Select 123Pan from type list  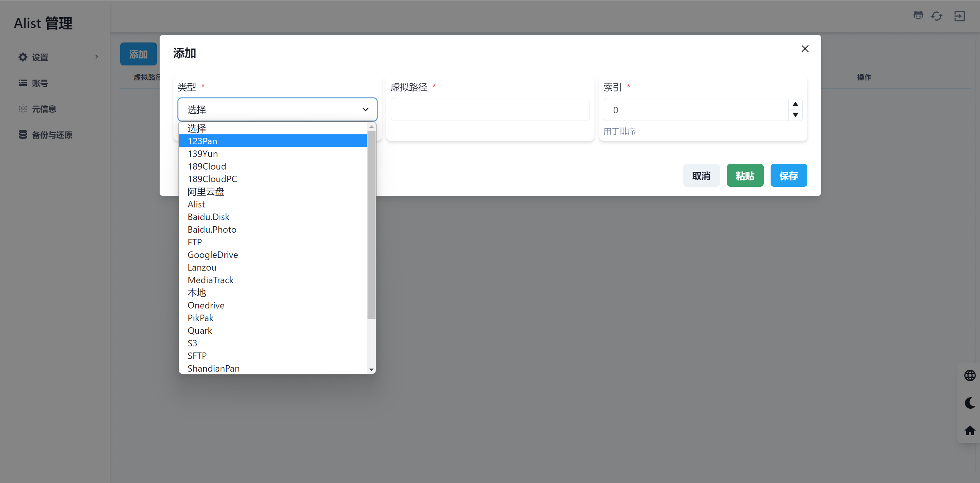click(273, 141)
